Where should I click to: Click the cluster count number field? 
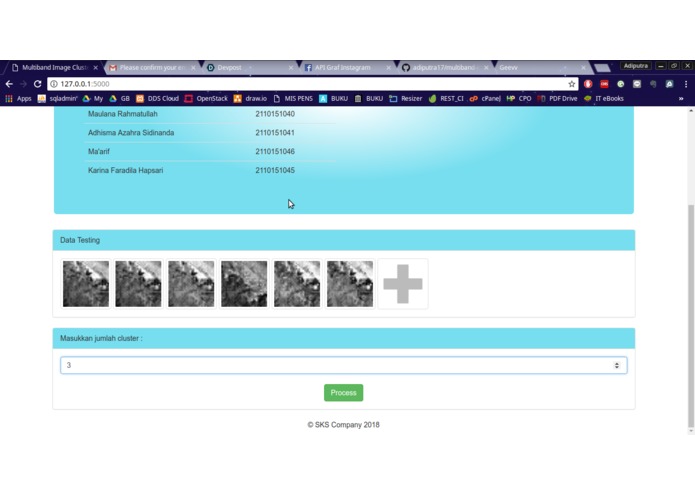coord(344,365)
